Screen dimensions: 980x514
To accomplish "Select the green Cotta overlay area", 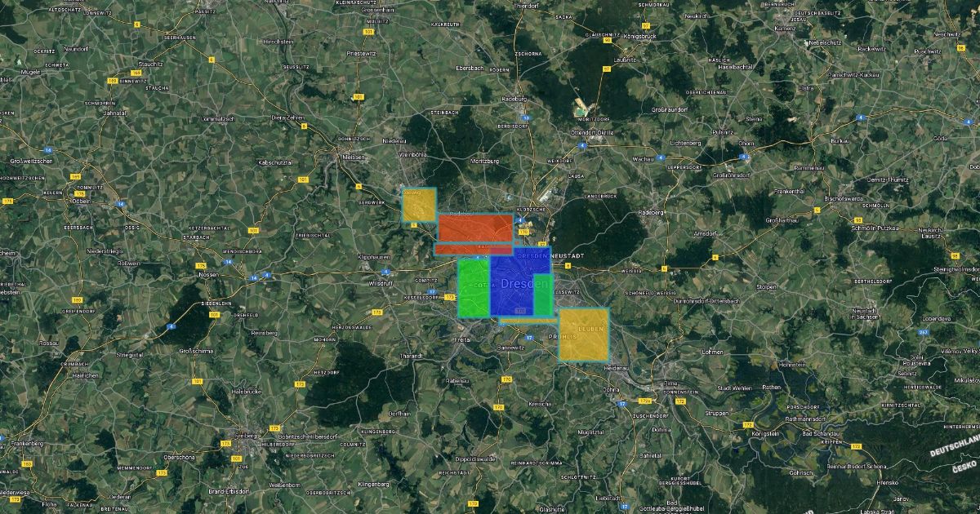I will coord(473,287).
